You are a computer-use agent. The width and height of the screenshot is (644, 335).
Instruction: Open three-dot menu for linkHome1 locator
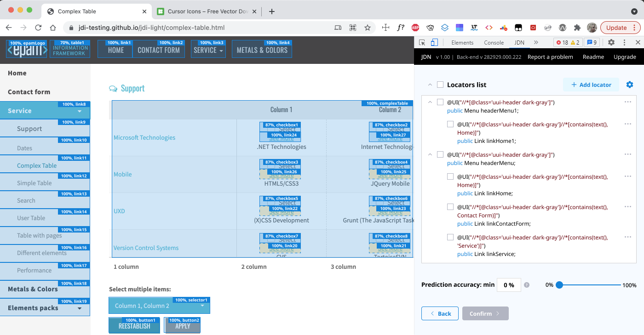point(628,124)
